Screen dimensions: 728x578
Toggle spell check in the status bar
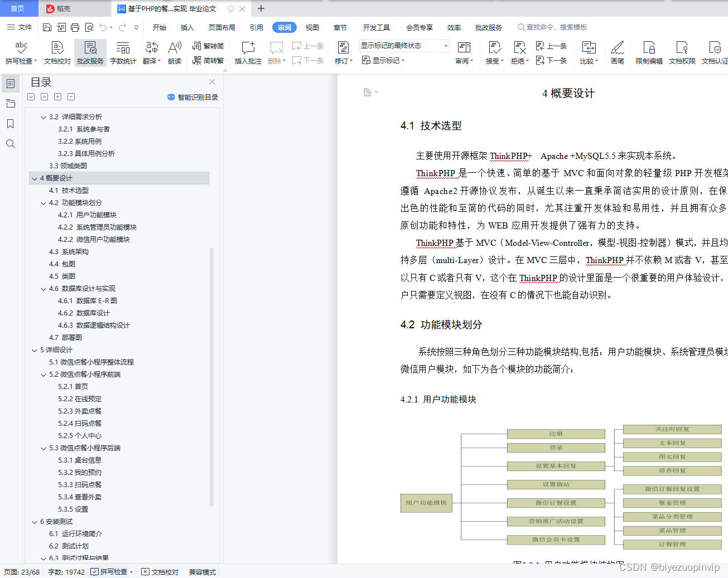112,572
